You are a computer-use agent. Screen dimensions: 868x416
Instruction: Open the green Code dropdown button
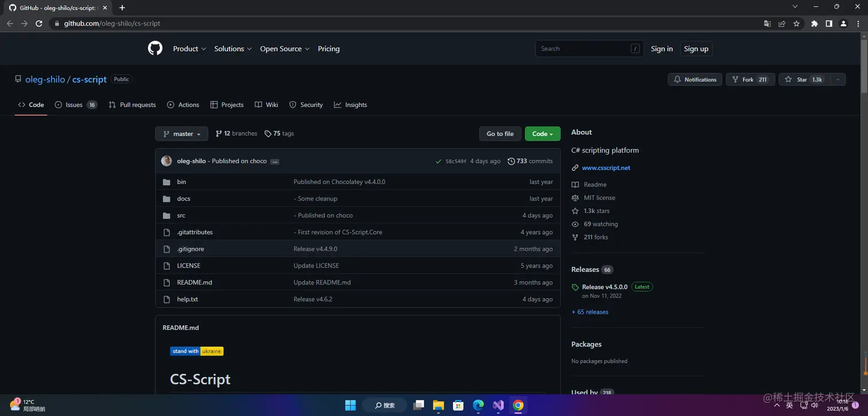[x=542, y=134]
